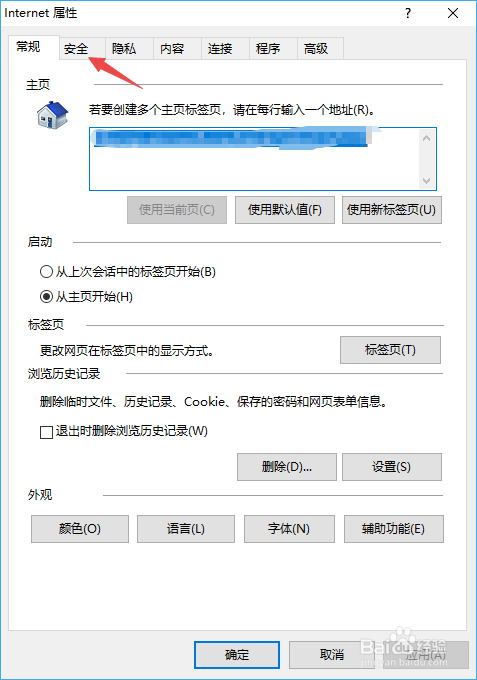Click into the homepage address field
Viewport: 477px width, 680px height.
pyautogui.click(x=255, y=159)
